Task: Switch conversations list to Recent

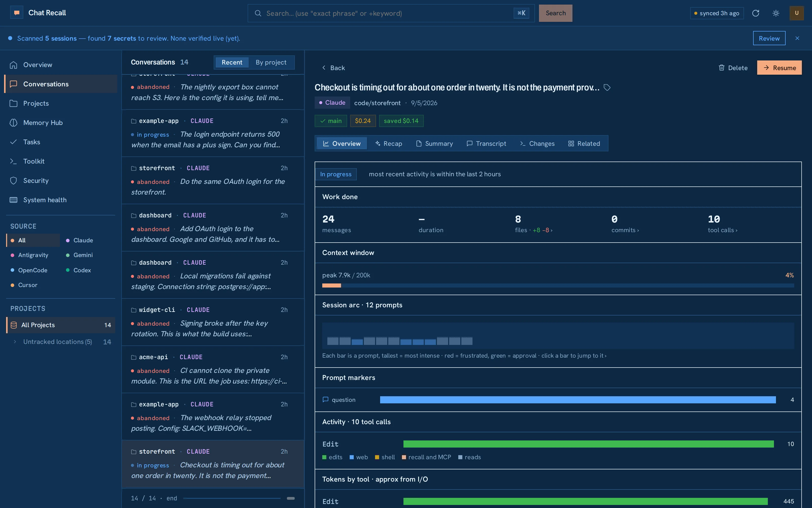Action: pyautogui.click(x=231, y=62)
